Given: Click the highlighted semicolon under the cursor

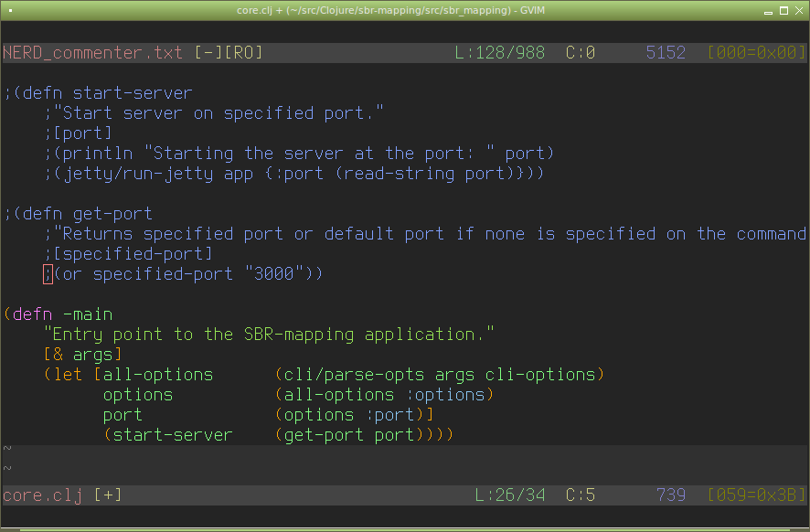Looking at the screenshot, I should [x=48, y=274].
